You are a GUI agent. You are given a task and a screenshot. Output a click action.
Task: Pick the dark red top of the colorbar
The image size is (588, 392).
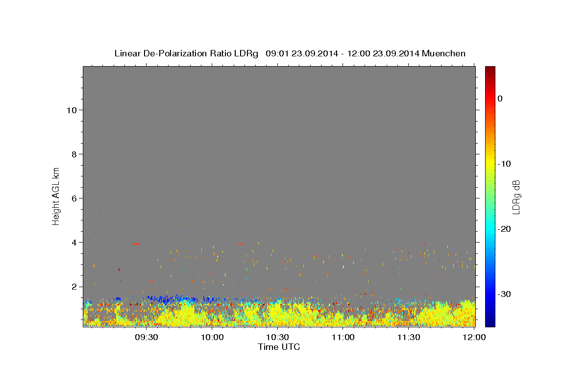coord(490,70)
